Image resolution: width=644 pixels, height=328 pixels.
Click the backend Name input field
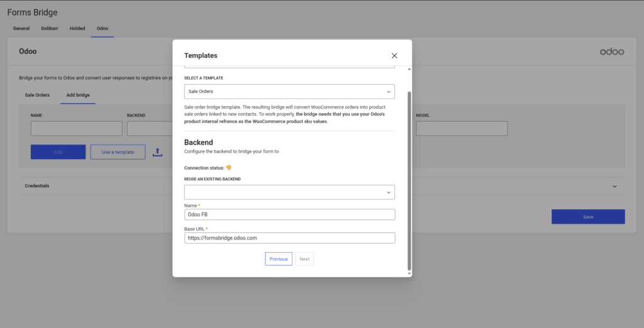pos(289,214)
